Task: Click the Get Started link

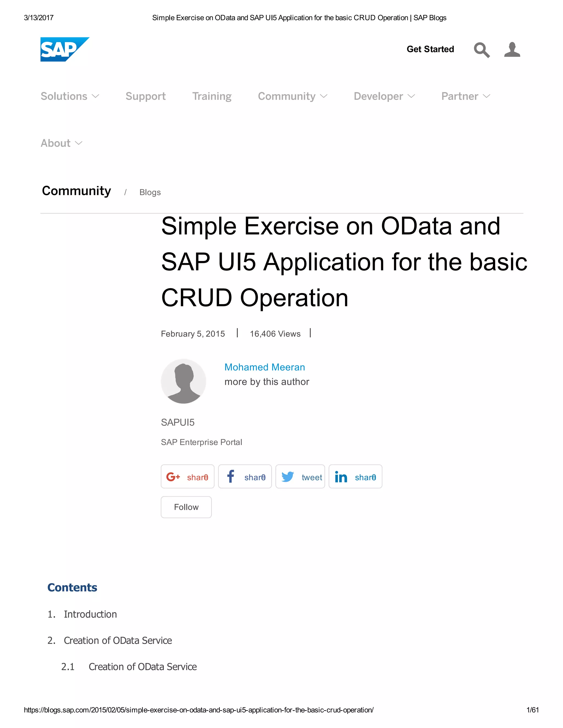Action: 430,49
